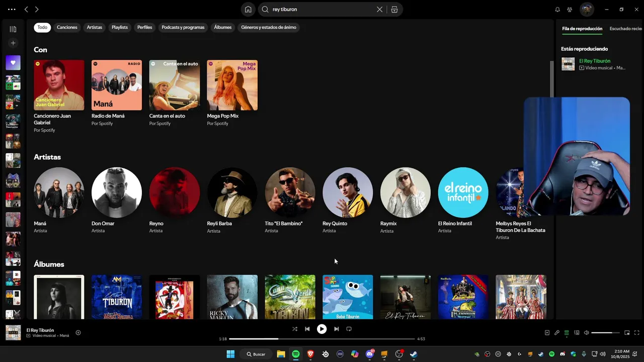Filter results by Perfiles

pos(145,27)
